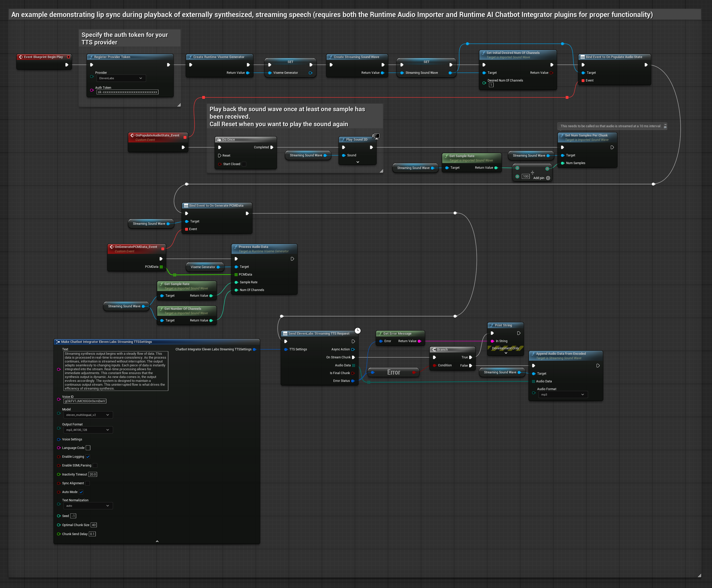Open the Model dropdown eleven_multilingual_v2
The height and width of the screenshot is (588, 712).
tap(88, 415)
